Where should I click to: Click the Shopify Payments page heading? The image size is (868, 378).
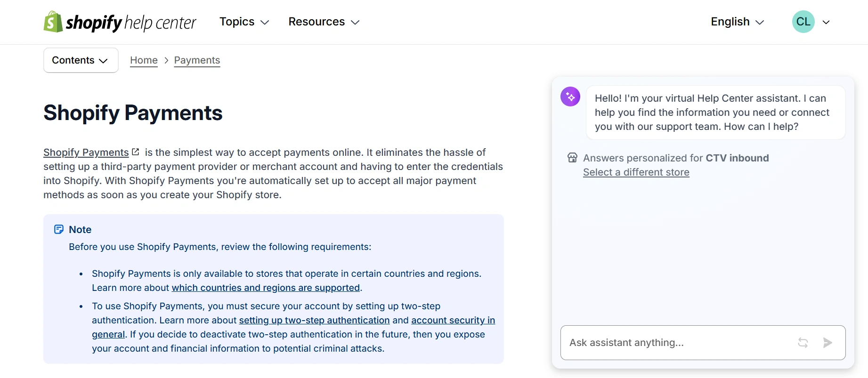133,113
